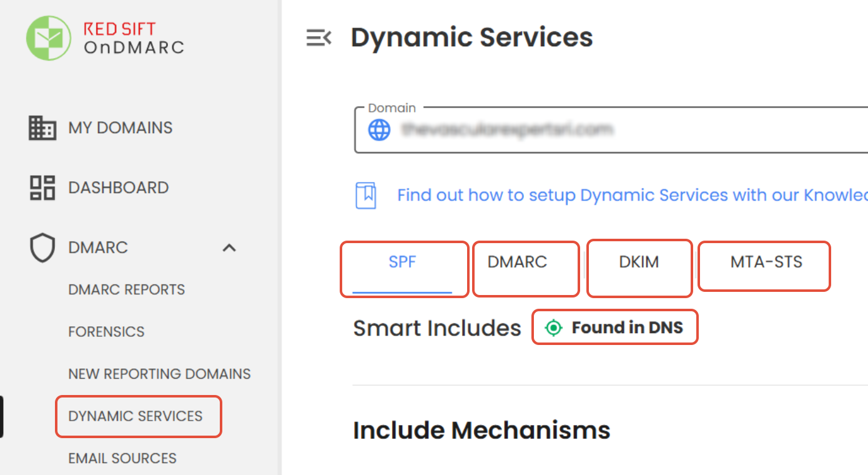Open New Reporting Domains in the sidebar

159,374
